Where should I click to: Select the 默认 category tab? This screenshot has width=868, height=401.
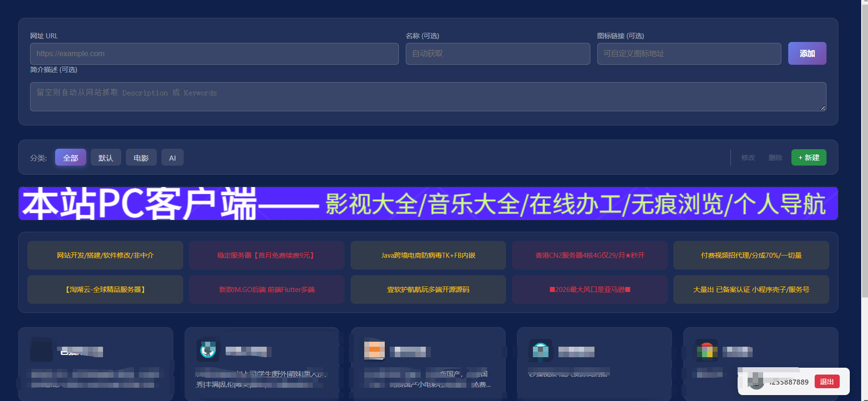[106, 157]
